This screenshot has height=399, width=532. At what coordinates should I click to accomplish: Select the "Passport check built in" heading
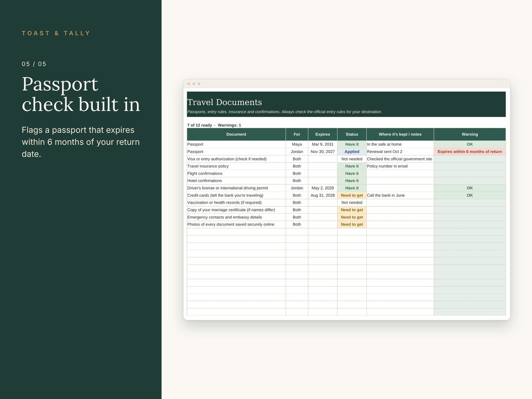coord(81,94)
